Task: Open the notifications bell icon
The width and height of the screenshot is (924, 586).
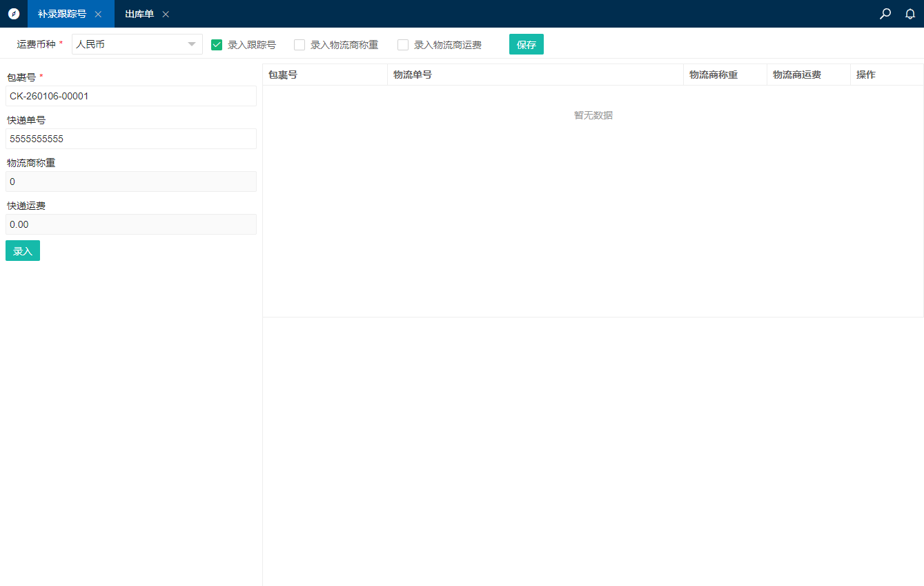Action: click(910, 14)
